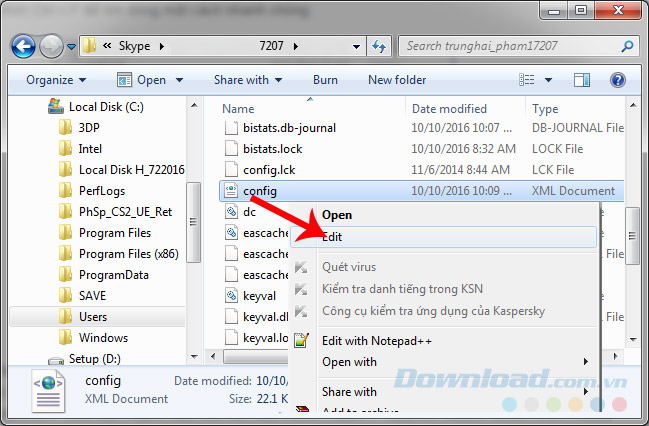The height and width of the screenshot is (426, 649).
Task: Click the LCK File type cell
Action: (x=553, y=170)
